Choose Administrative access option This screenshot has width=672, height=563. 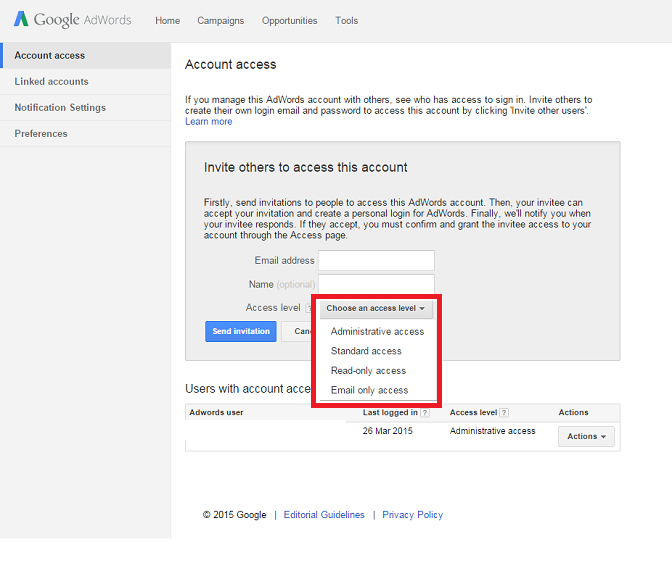pyautogui.click(x=377, y=332)
